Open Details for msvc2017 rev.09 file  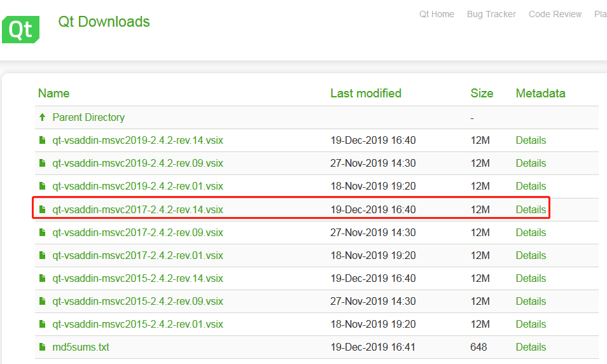coord(531,232)
